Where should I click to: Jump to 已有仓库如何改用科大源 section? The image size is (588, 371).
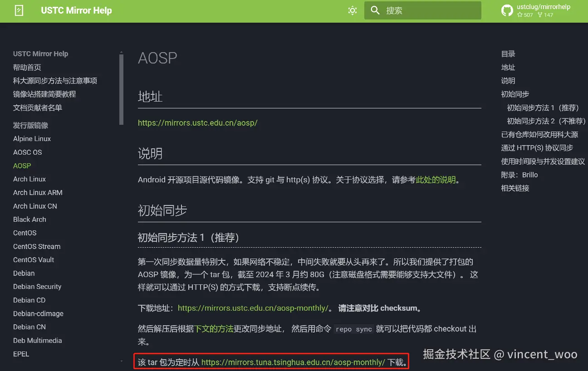[539, 134]
